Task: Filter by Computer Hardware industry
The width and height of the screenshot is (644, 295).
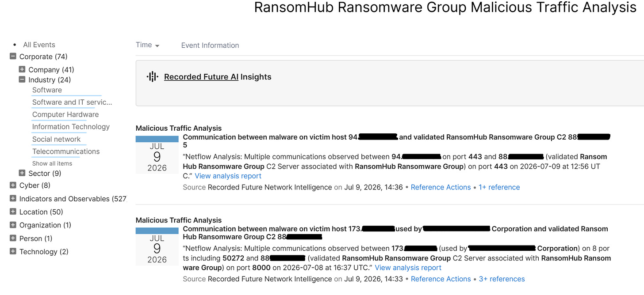Action: 65,114
